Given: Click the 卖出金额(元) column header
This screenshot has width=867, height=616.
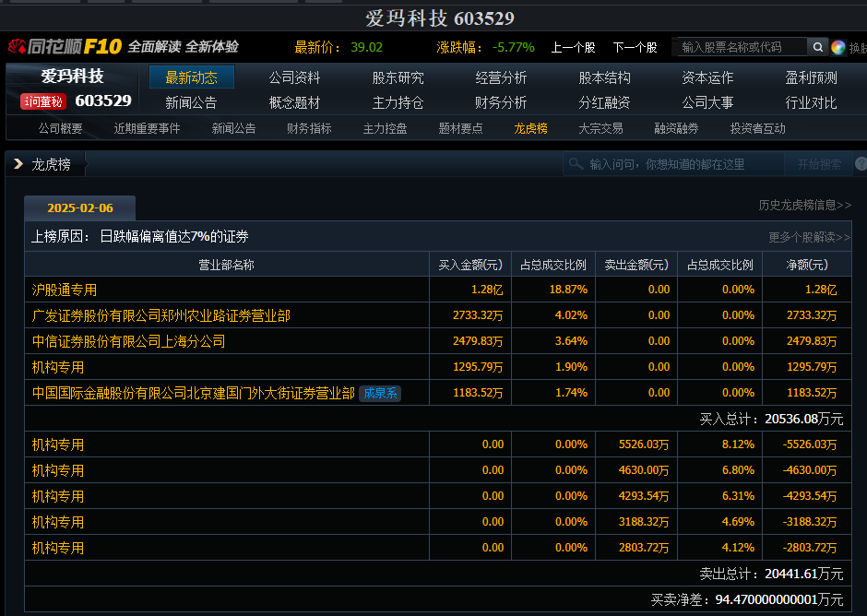Looking at the screenshot, I should coord(636,265).
